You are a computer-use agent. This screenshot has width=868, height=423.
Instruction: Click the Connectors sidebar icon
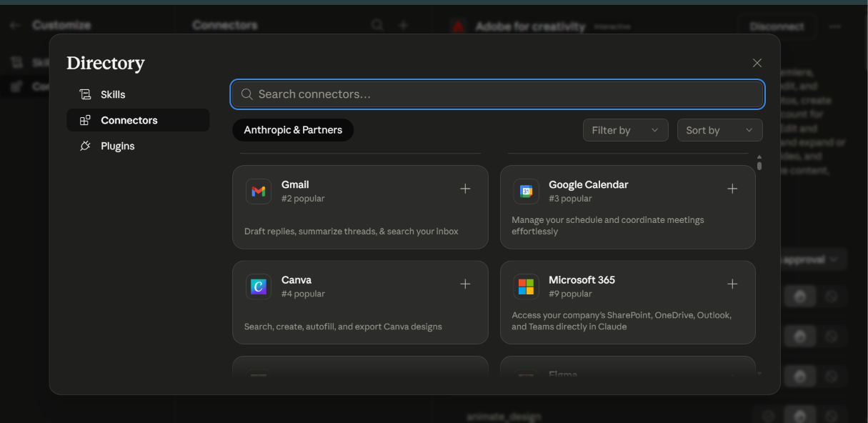pyautogui.click(x=85, y=120)
